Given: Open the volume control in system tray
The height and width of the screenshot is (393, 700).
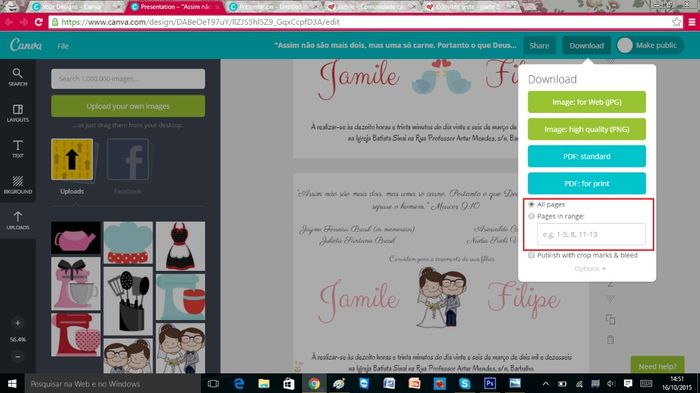Looking at the screenshot, I should click(x=611, y=384).
